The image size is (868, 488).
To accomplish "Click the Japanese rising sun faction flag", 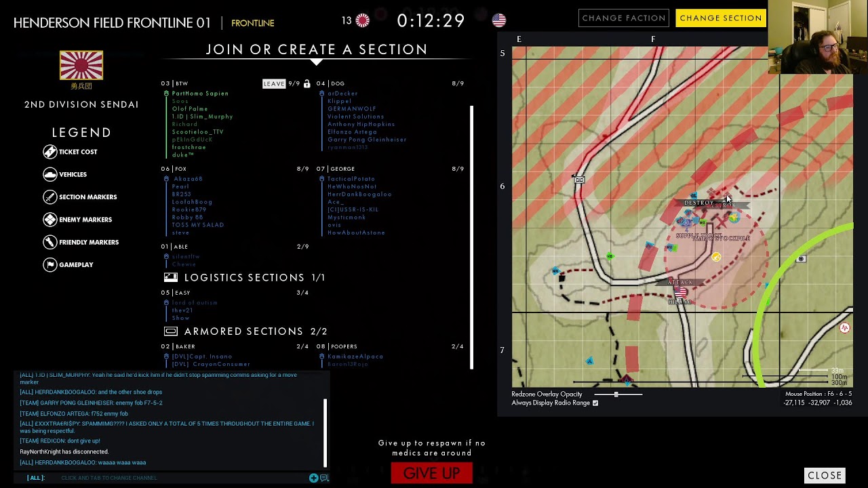I will point(81,65).
